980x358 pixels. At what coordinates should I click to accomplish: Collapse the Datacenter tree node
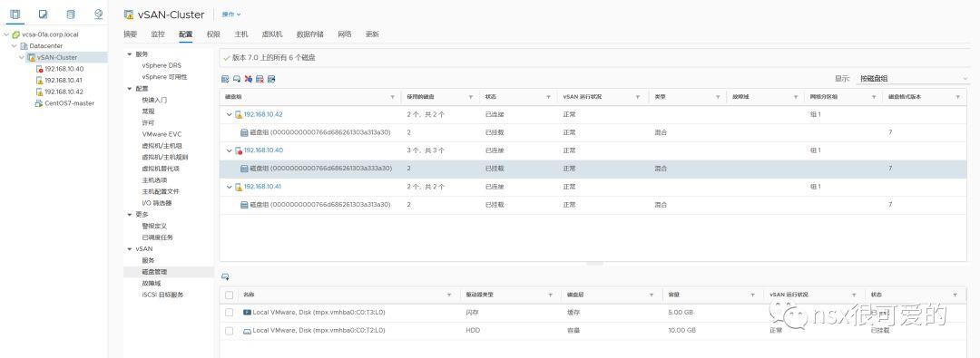(x=15, y=46)
